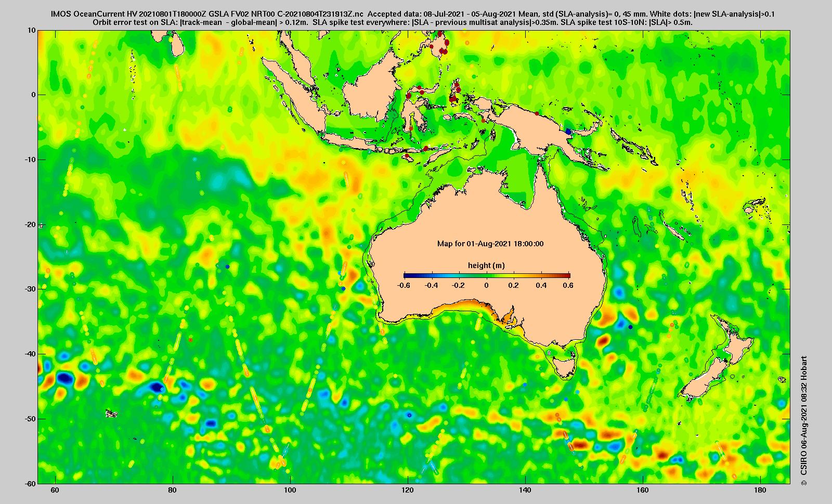Click Tasmania island on the map
The height and width of the screenshot is (504, 832).
click(x=565, y=365)
